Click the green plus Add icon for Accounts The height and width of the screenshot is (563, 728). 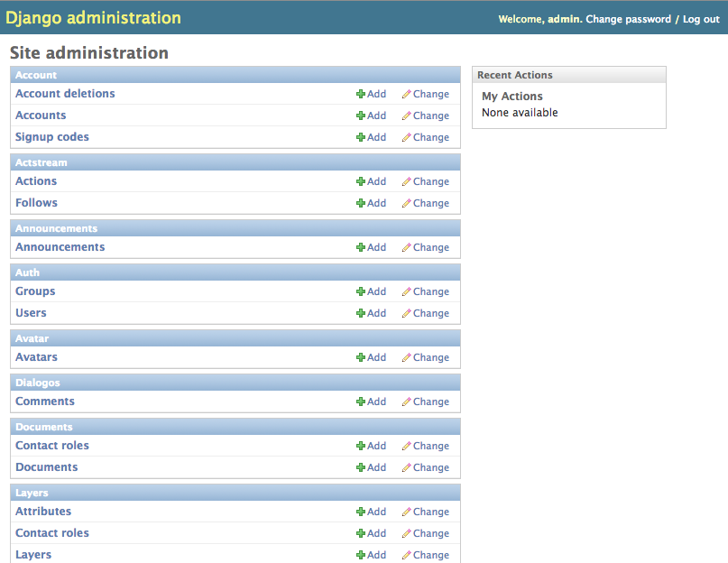coord(360,115)
